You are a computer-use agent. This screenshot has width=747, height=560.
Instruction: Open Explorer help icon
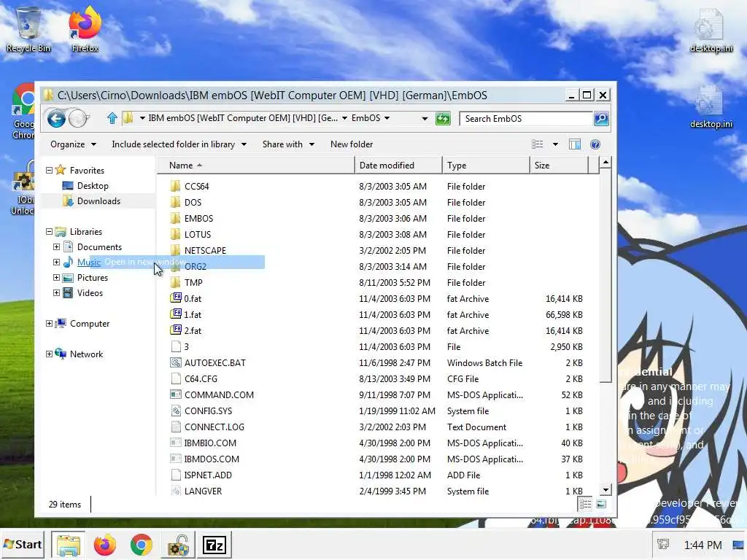pos(595,144)
